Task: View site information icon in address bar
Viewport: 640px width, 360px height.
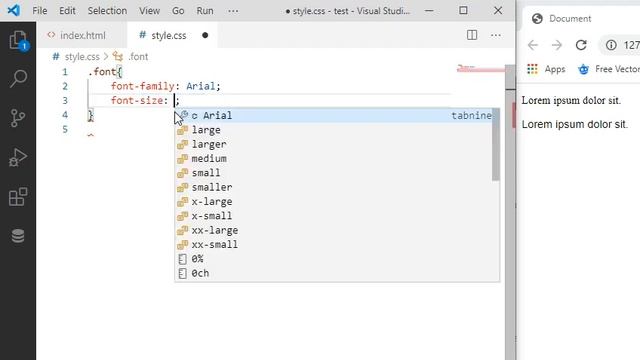Action: click(611, 45)
